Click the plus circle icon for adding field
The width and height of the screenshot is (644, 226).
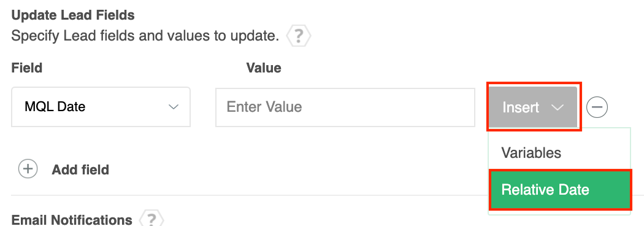pyautogui.click(x=28, y=169)
